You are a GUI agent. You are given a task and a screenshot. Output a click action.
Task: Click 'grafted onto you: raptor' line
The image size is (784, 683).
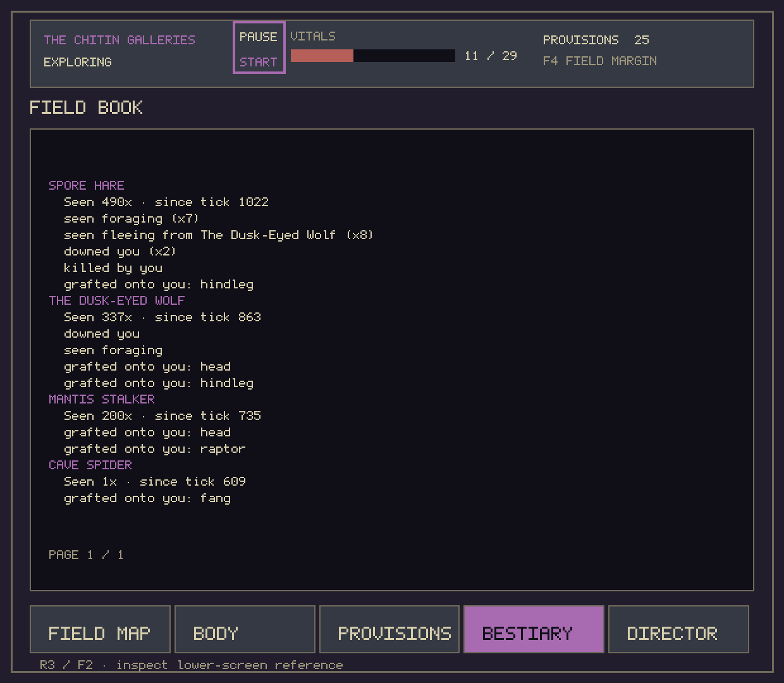click(x=155, y=448)
